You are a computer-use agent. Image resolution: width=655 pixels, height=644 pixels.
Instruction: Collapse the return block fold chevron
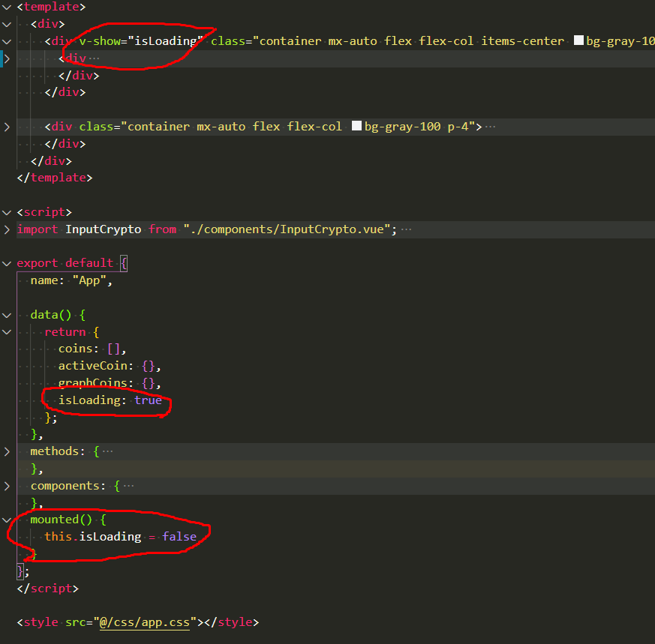[x=7, y=332]
